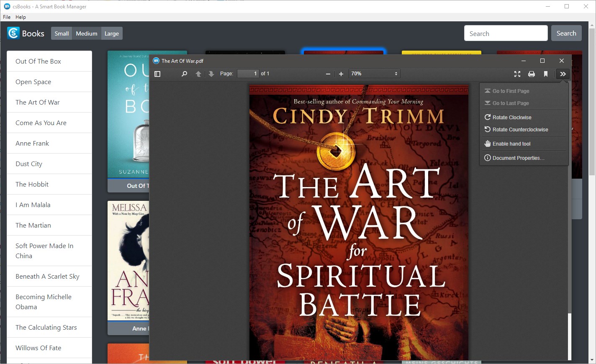The image size is (596, 364).
Task: Switch to presentation mode
Action: point(517,74)
